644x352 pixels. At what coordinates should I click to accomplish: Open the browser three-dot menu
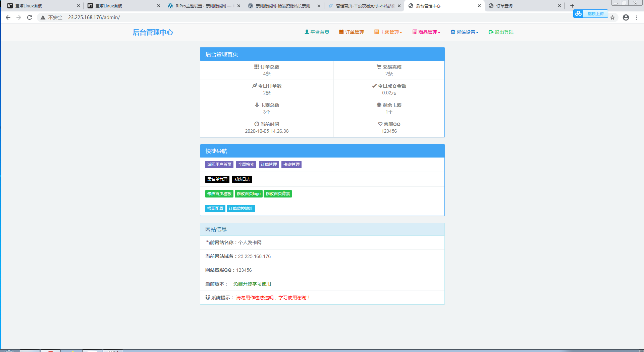click(637, 17)
